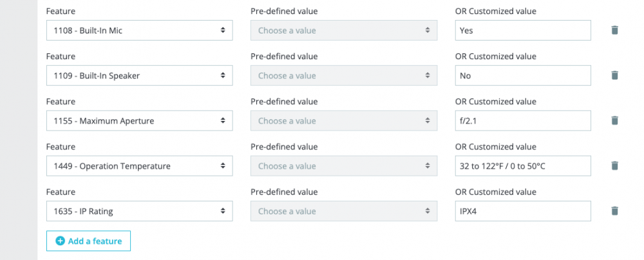This screenshot has height=260, width=644.
Task: Click the customized value field containing IPX4
Action: 522,210
